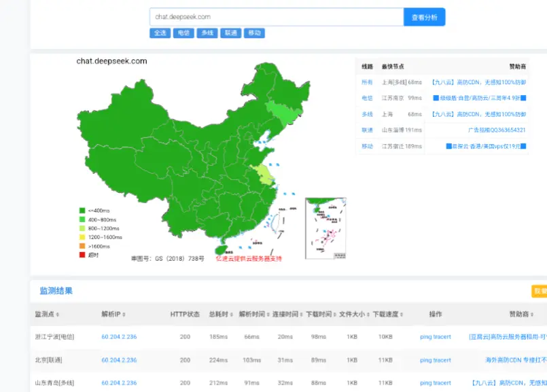The height and width of the screenshot is (392, 547).
Task: Open 九八云 sponsor link in 多线 row
Action: [x=478, y=114]
